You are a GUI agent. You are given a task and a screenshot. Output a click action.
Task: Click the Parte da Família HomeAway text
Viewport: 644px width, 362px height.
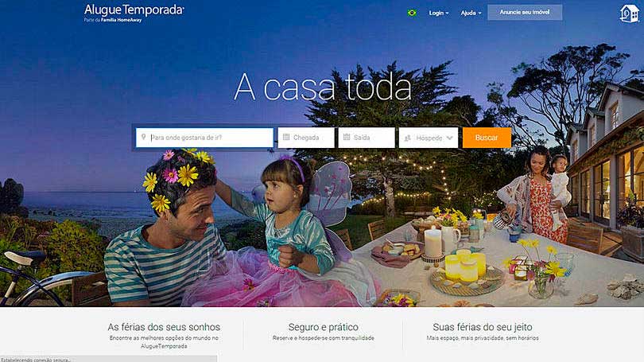click(x=113, y=20)
